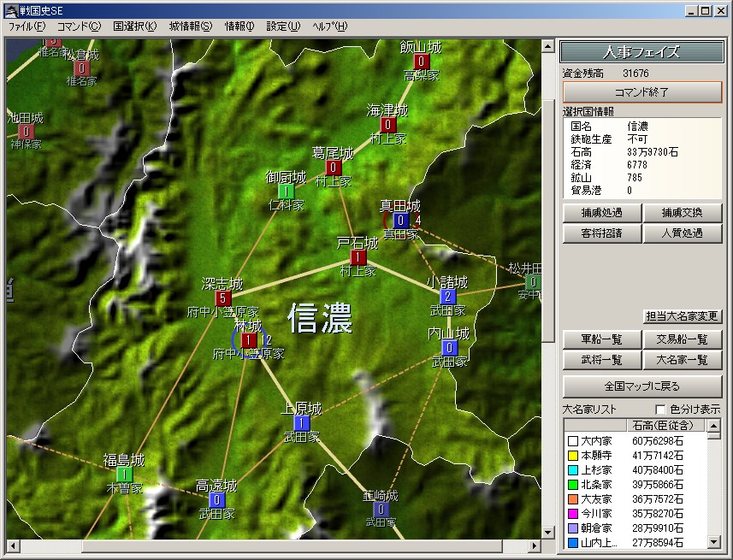
Task: Click the コマンド終了 button
Action: point(642,92)
